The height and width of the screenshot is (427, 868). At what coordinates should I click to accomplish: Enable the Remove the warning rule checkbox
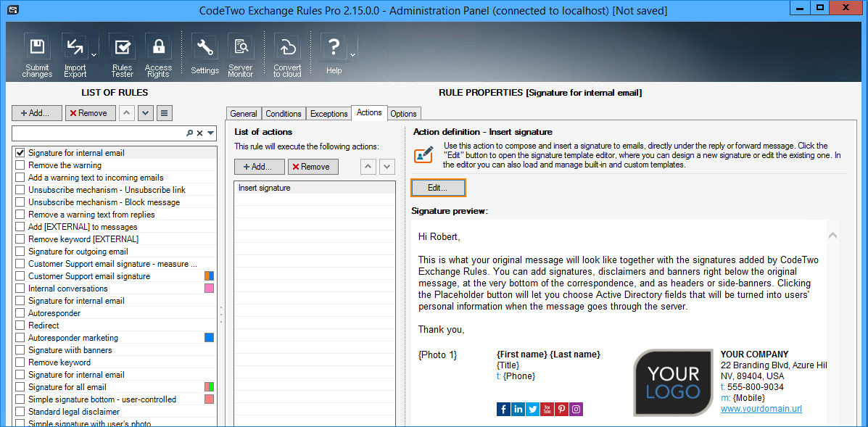20,165
